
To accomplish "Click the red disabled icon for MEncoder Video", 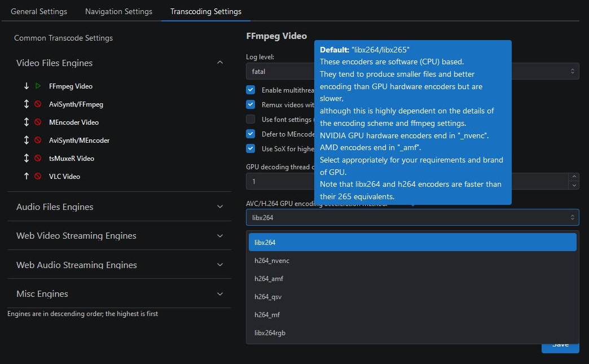I will (x=38, y=122).
